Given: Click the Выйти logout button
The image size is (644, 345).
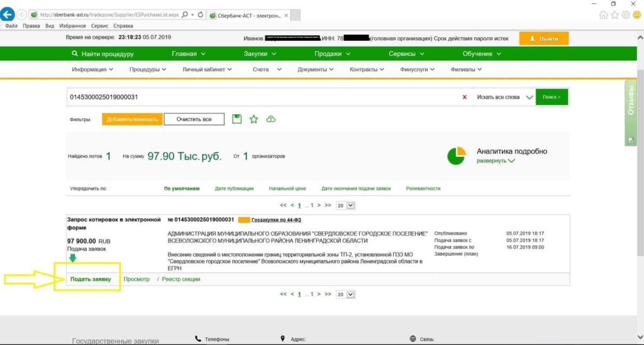Looking at the screenshot, I should point(544,38).
